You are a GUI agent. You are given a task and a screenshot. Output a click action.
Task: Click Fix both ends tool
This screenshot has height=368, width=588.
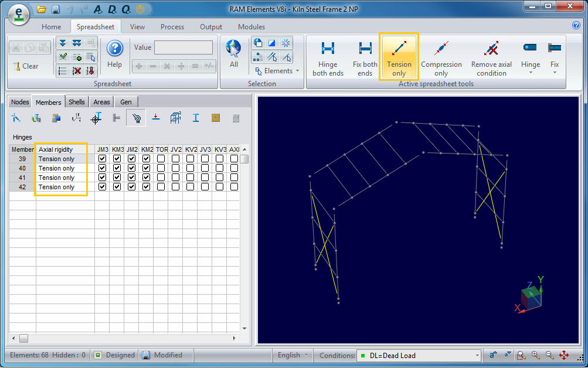[365, 57]
